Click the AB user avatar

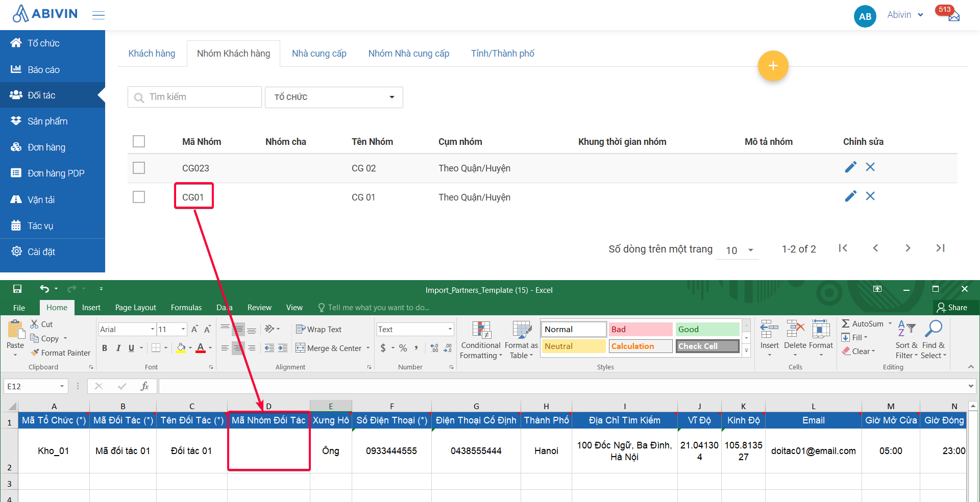click(x=865, y=16)
